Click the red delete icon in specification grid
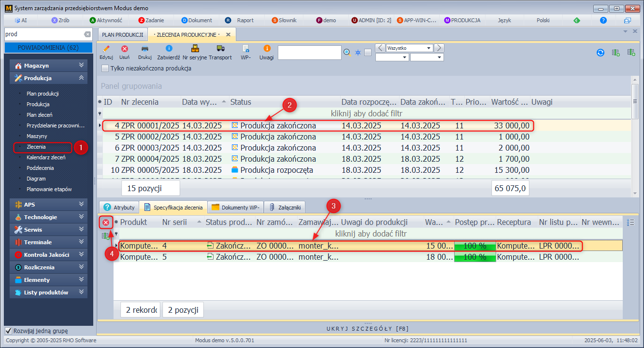This screenshot has width=644, height=348. [105, 222]
